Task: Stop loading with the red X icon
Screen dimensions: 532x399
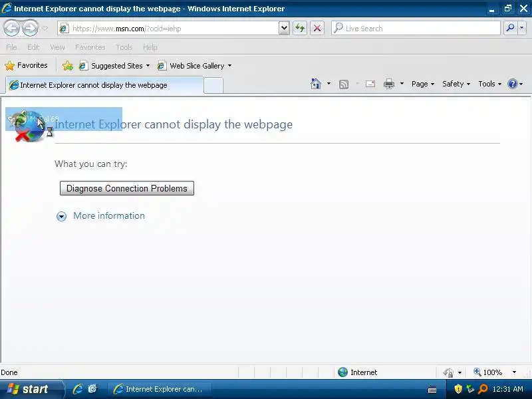Action: pyautogui.click(x=317, y=28)
